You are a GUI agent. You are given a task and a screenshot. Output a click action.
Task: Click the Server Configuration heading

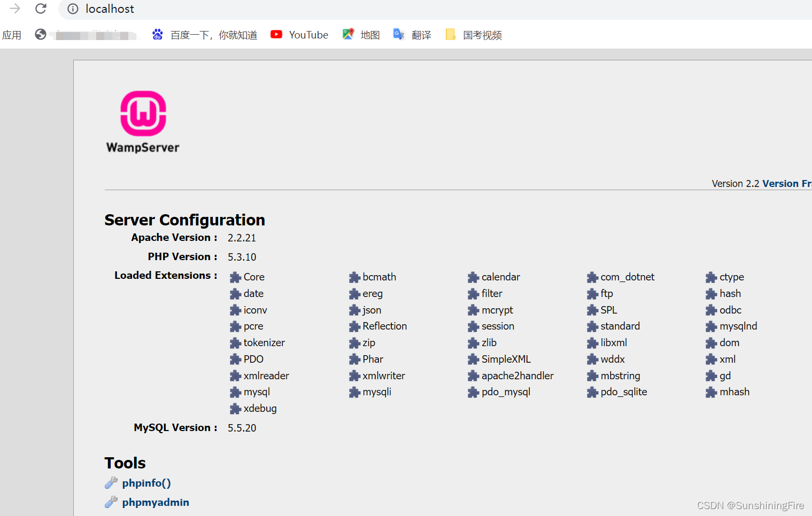point(184,220)
